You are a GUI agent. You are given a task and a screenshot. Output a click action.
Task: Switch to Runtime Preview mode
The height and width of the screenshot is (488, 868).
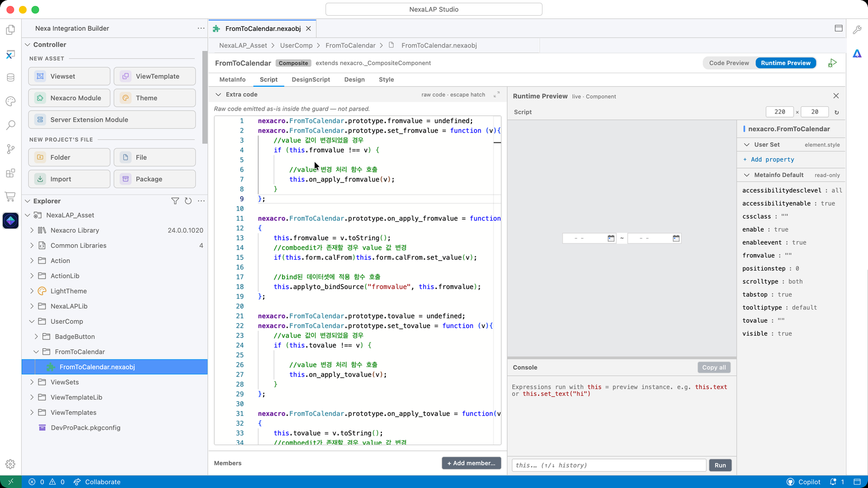[786, 63]
